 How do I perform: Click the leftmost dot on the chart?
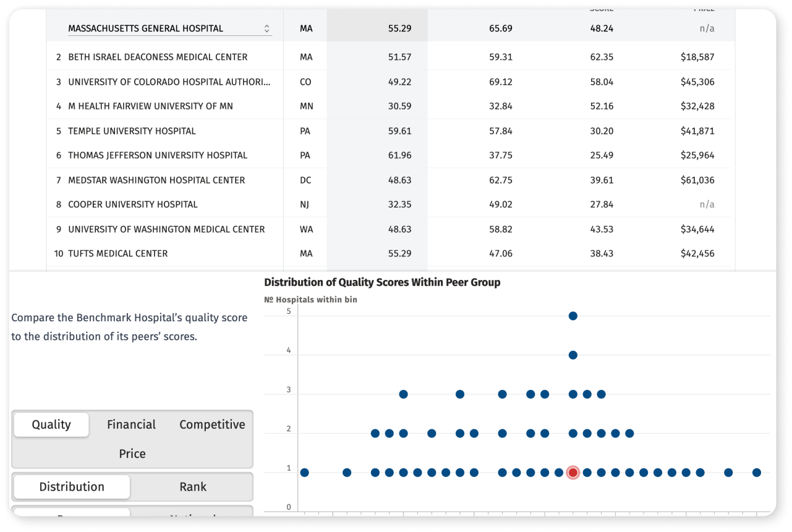[304, 473]
